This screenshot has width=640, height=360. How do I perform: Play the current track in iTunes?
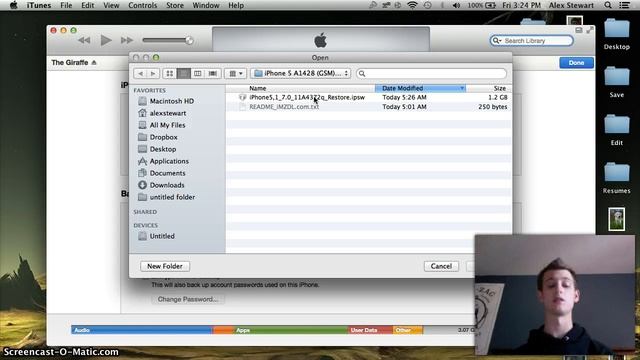(x=106, y=40)
